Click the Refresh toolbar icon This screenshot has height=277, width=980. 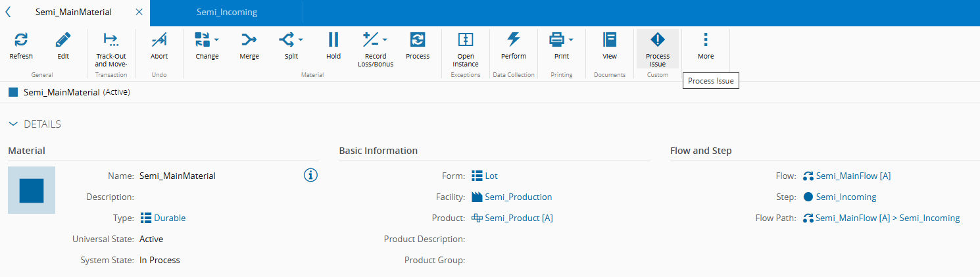[21, 40]
